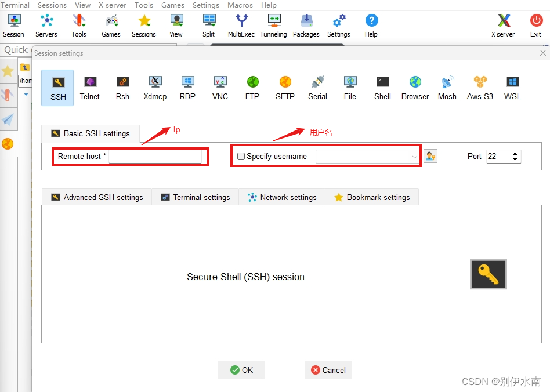
Task: Select the FTP session type
Action: 252,88
